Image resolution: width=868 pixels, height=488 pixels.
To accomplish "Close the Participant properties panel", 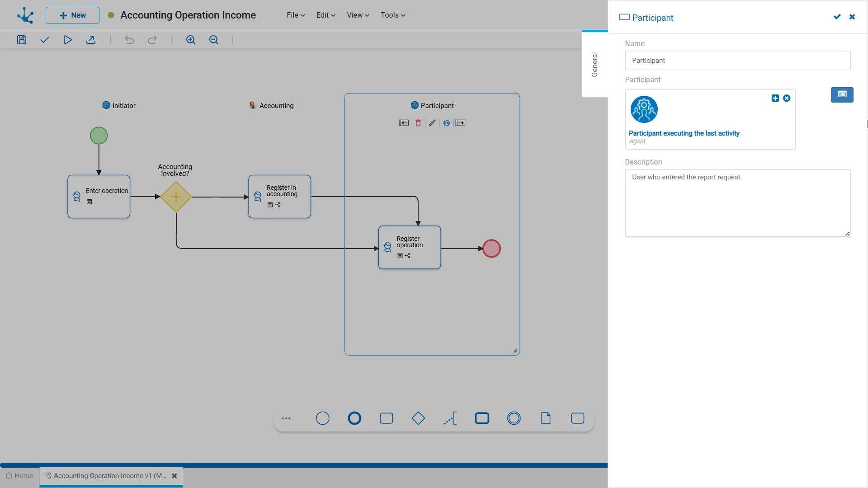I will click(x=852, y=17).
